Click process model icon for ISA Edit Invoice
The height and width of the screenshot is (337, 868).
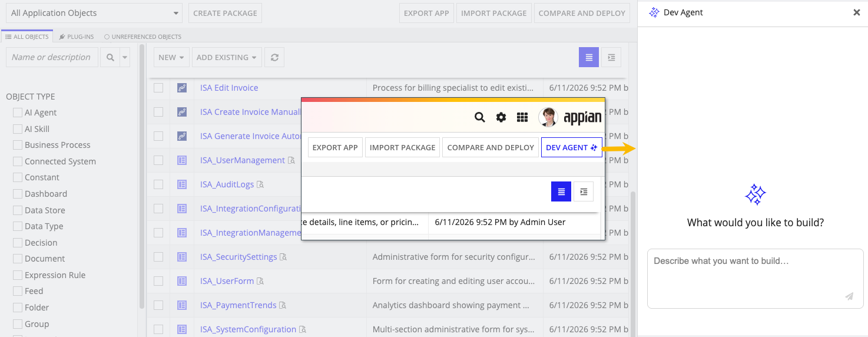click(x=182, y=88)
